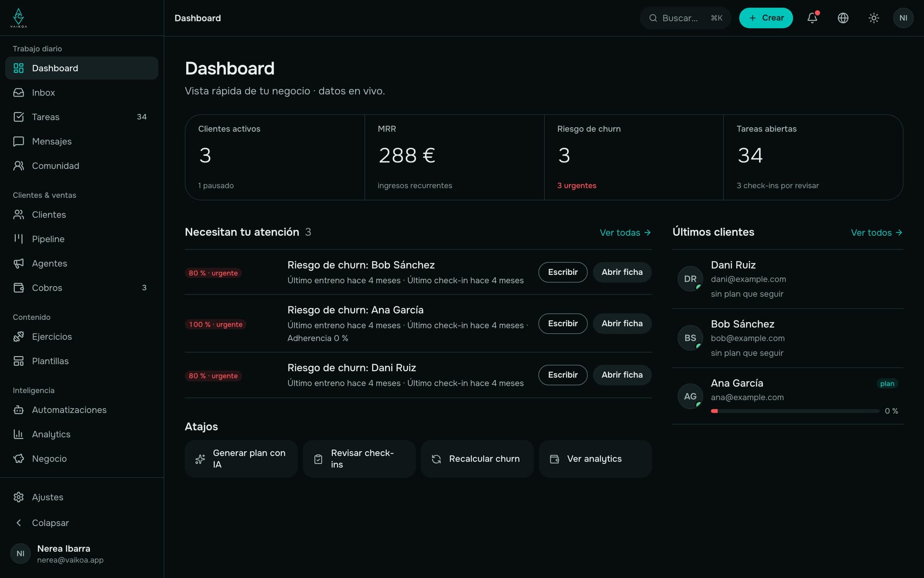Click Escribir for Dani Ruiz churn row
The height and width of the screenshot is (578, 924).
pyautogui.click(x=563, y=375)
